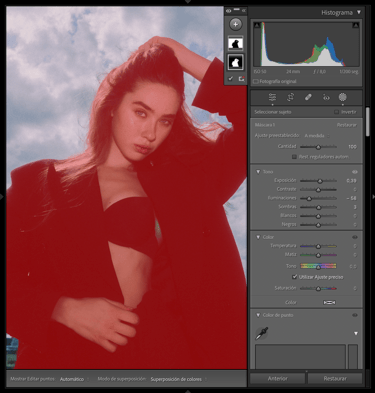Click the Exposición slider

click(318, 181)
